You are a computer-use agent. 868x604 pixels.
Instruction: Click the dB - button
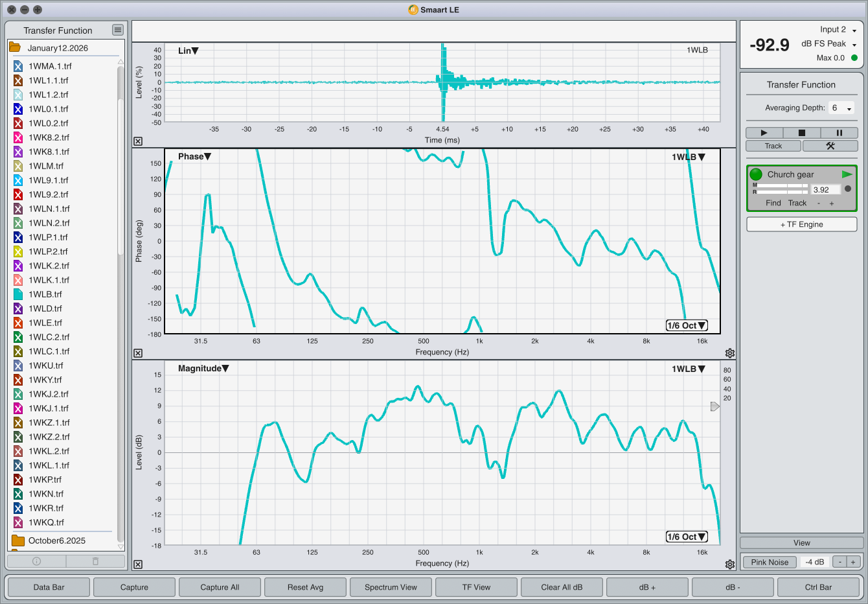point(733,587)
